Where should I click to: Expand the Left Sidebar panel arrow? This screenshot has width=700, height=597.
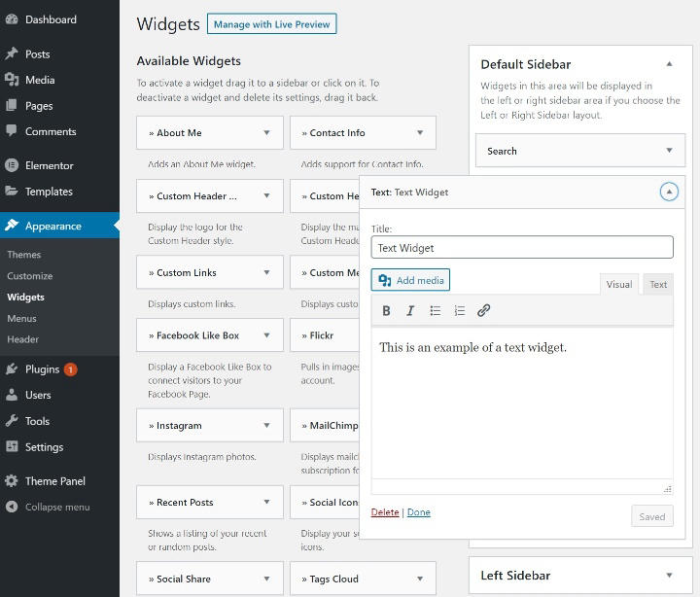coord(669,575)
